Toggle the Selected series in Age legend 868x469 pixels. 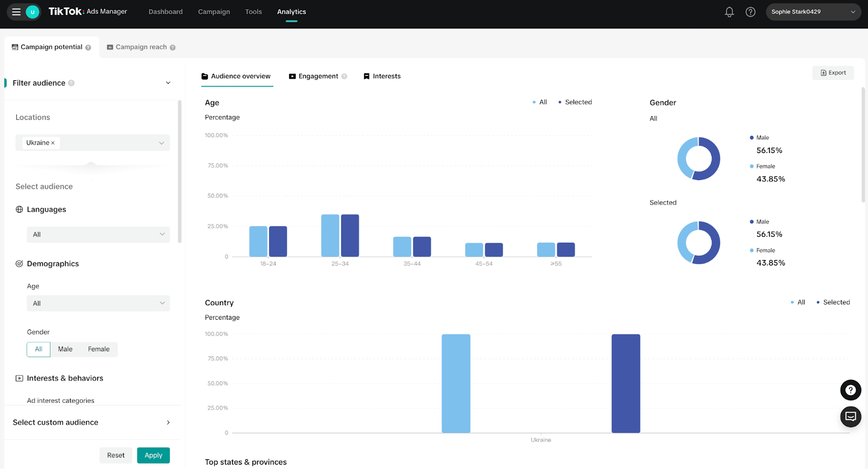click(575, 102)
